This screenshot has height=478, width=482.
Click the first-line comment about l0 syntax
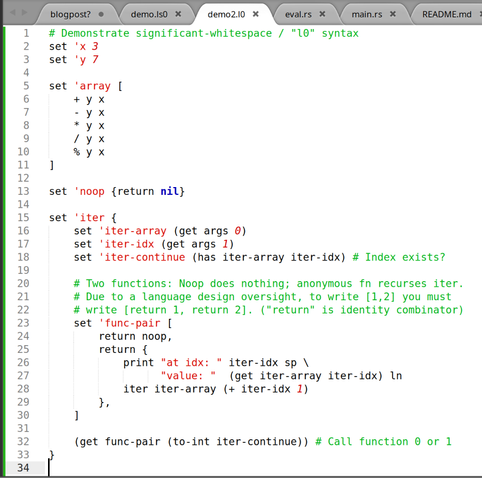coord(204,33)
